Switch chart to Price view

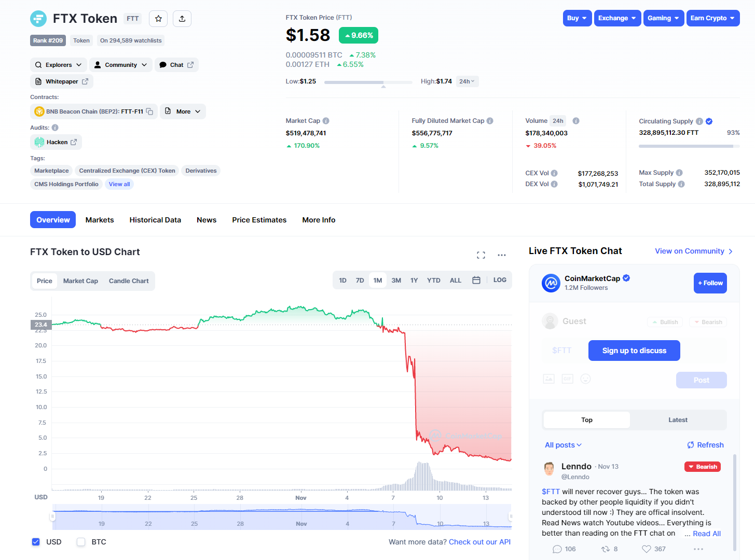click(x=45, y=281)
